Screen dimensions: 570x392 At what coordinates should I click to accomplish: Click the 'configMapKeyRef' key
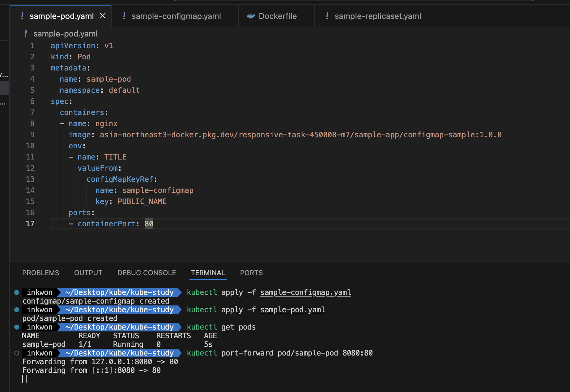click(120, 179)
